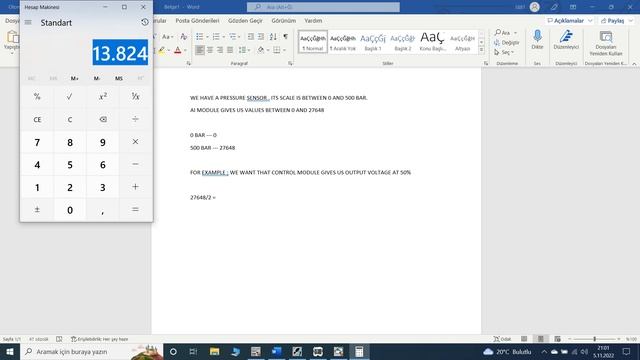The image size is (640, 360).
Task: Click Word search box in title bar
Action: pos(323,7)
